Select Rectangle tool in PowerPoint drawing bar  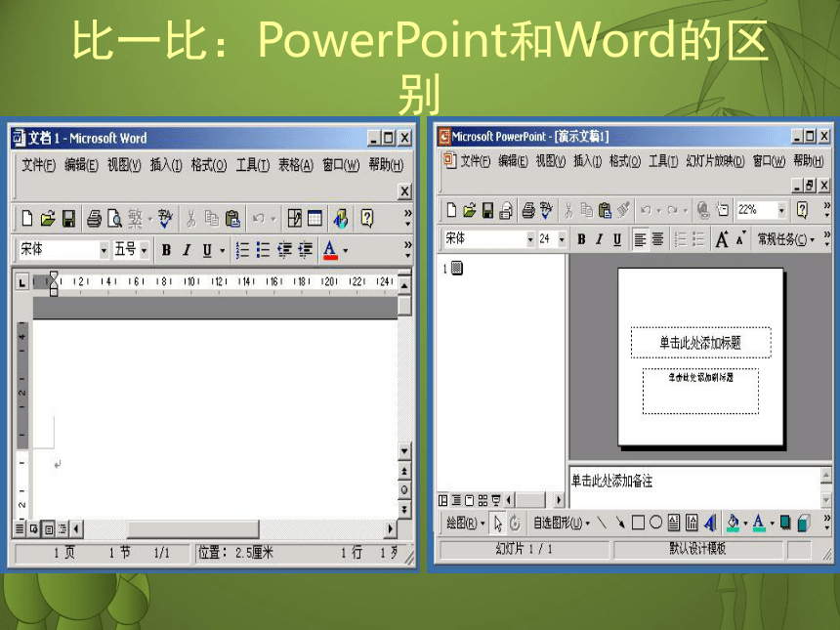pos(638,523)
